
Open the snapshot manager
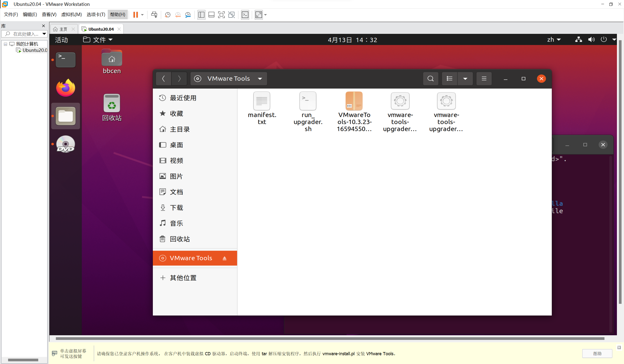[x=188, y=15]
